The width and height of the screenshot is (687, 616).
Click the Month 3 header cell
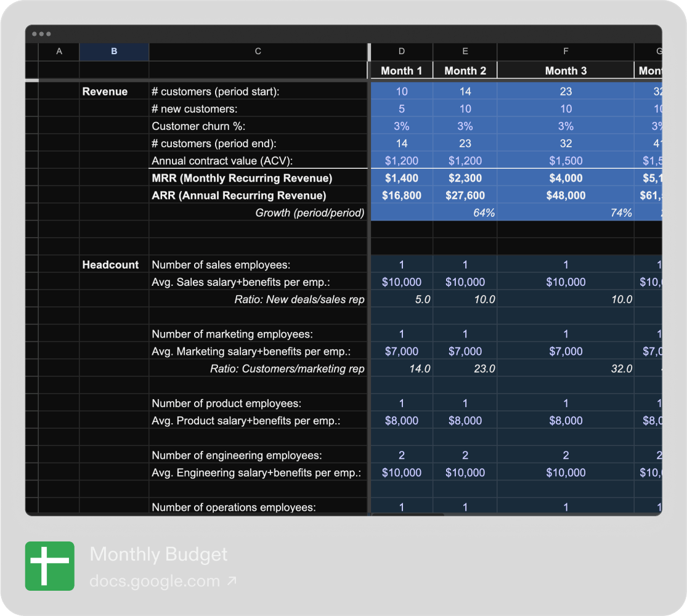pos(566,71)
